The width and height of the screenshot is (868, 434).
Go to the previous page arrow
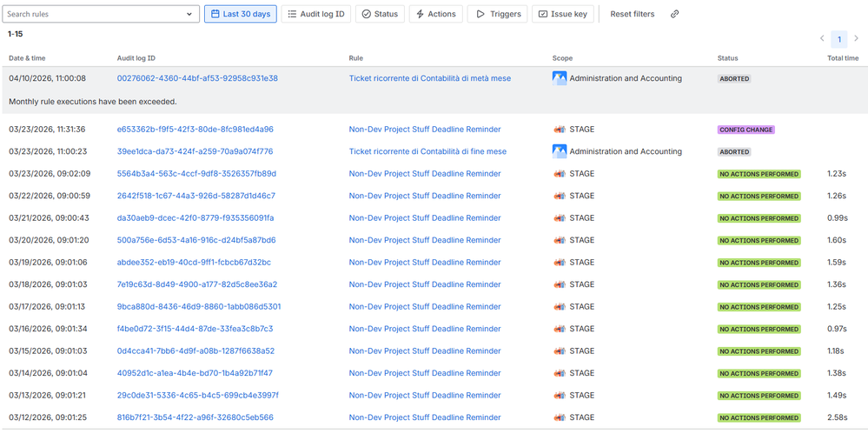822,38
